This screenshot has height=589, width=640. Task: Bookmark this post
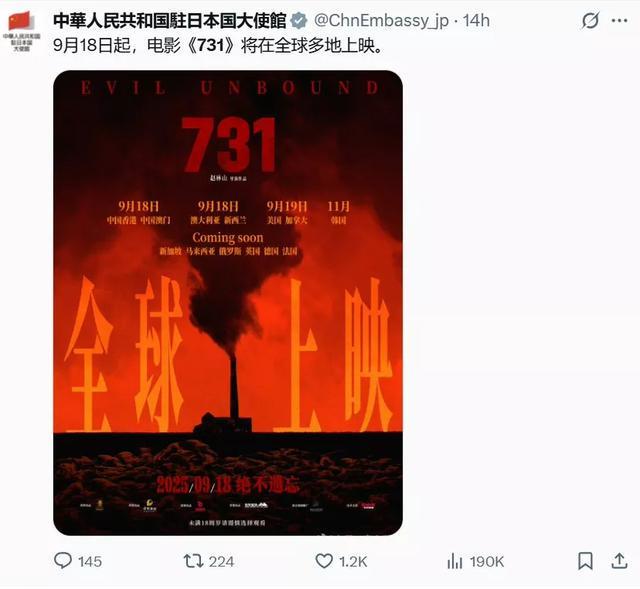tap(585, 561)
